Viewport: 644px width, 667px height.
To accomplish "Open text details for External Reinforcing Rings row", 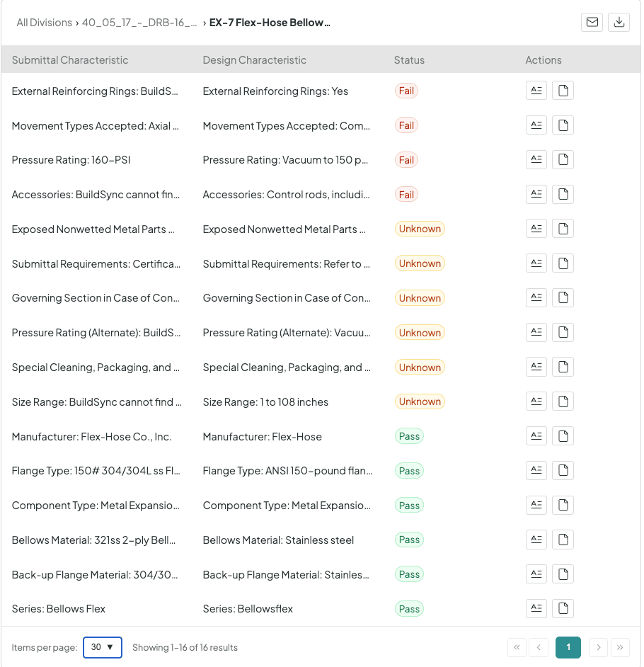I will 536,91.
